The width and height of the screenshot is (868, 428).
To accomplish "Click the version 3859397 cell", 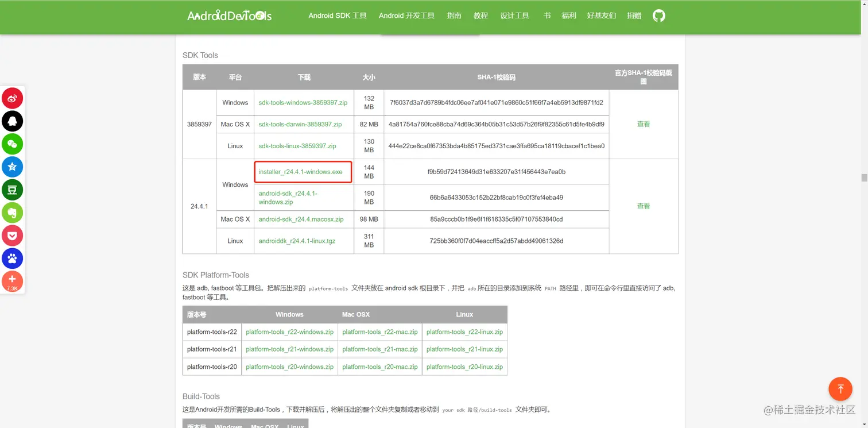I will (199, 124).
